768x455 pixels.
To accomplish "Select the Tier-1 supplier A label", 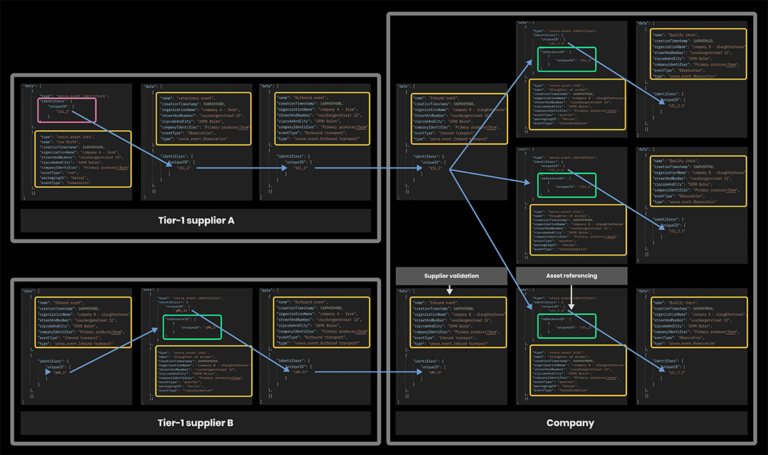I will pyautogui.click(x=195, y=220).
